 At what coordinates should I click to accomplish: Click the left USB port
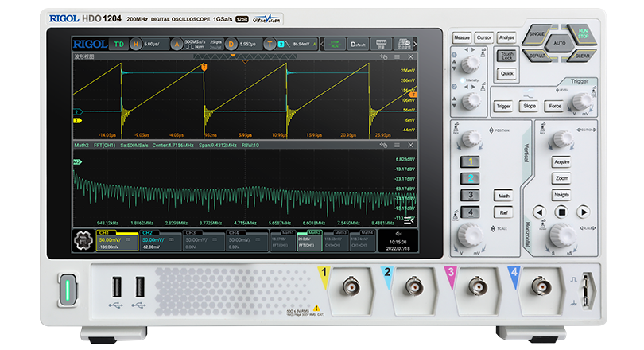click(x=117, y=286)
